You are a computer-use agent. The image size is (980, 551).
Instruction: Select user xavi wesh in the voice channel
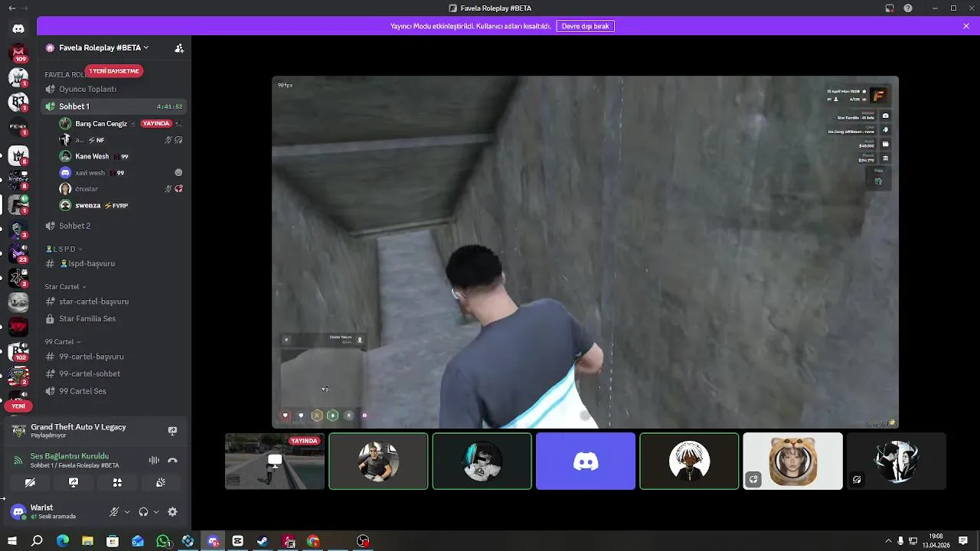point(90,173)
